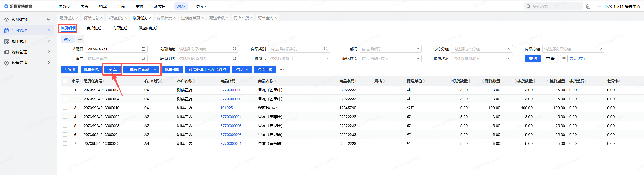
Task: Switch to the 客户汇总 tab
Action: pos(94,28)
